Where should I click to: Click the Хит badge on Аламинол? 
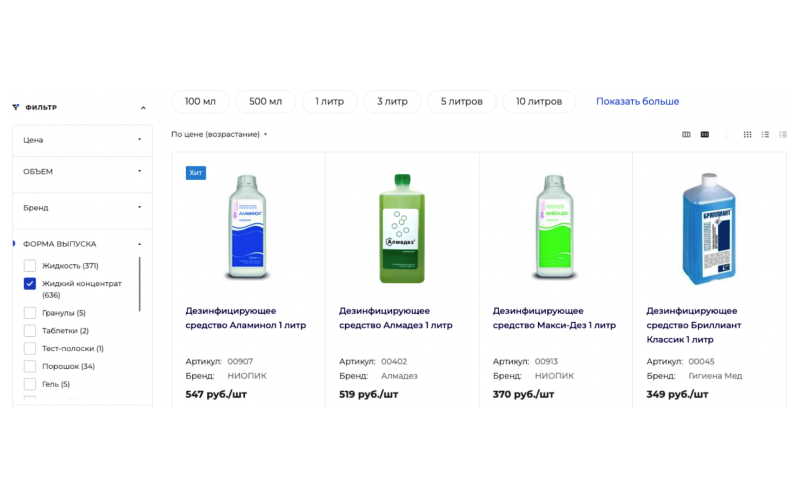click(x=196, y=173)
